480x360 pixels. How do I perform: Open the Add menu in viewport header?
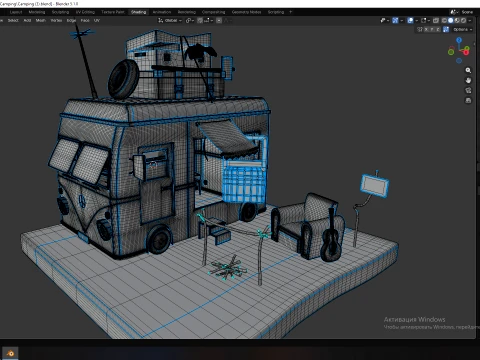[x=27, y=20]
